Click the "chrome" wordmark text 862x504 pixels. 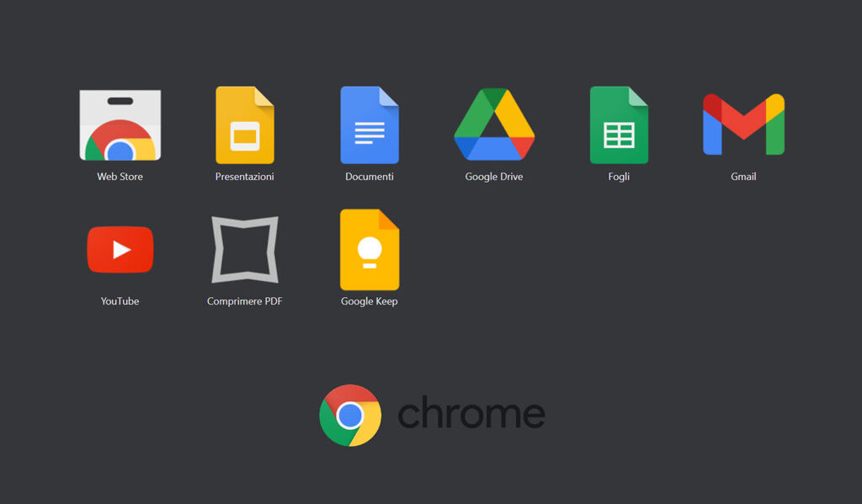471,412
